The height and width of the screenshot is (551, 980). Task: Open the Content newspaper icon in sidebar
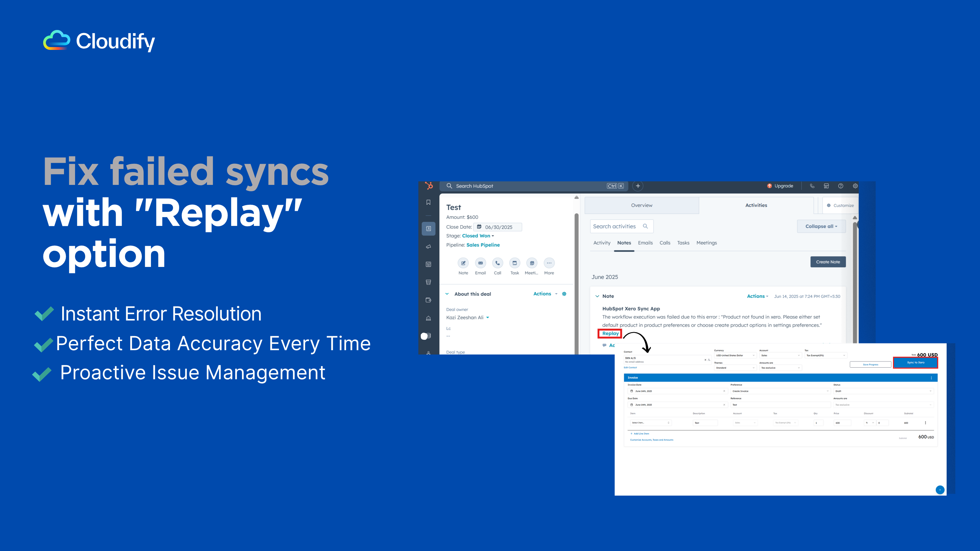point(428,264)
